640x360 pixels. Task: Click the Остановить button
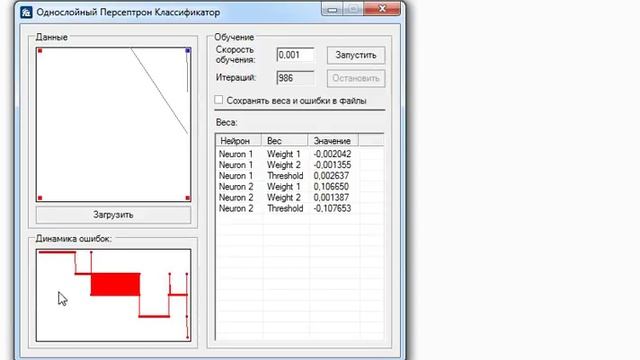tap(356, 78)
